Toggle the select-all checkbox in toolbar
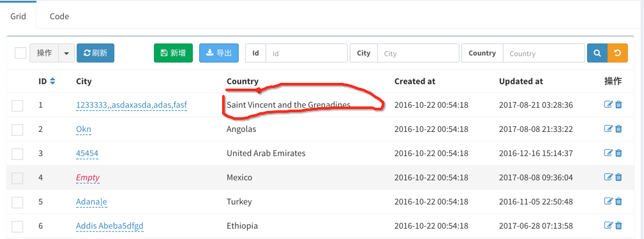Image resolution: width=644 pixels, height=239 pixels. coord(20,53)
